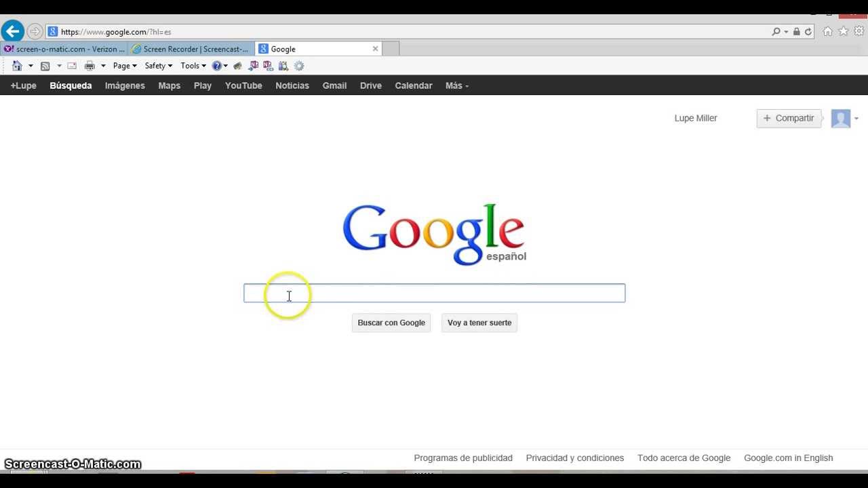Open the browser Tools gear icon at top right
868x488 pixels.
tap(859, 31)
